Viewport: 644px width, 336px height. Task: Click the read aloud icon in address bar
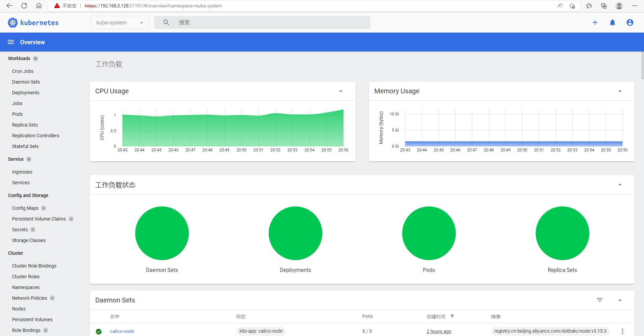click(x=560, y=6)
